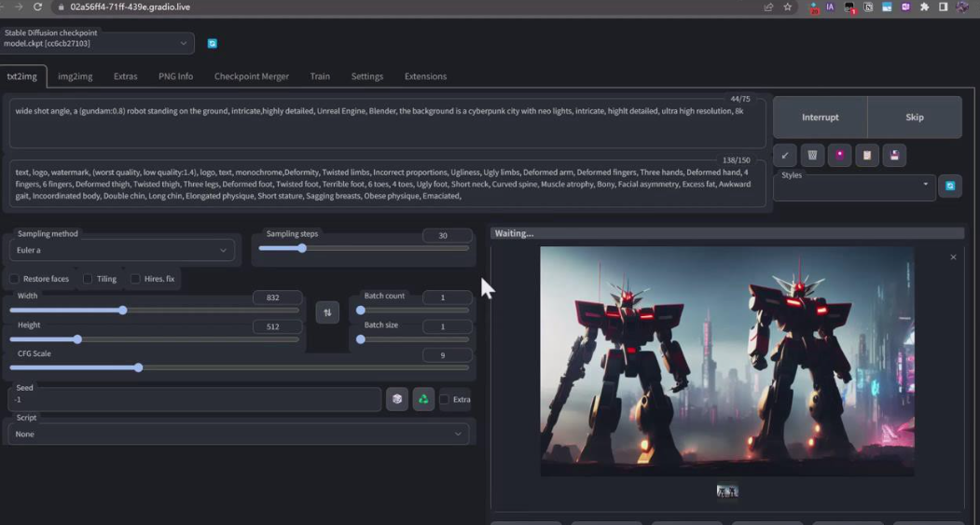Click the Interrupt button
This screenshot has width=980, height=525.
[820, 117]
